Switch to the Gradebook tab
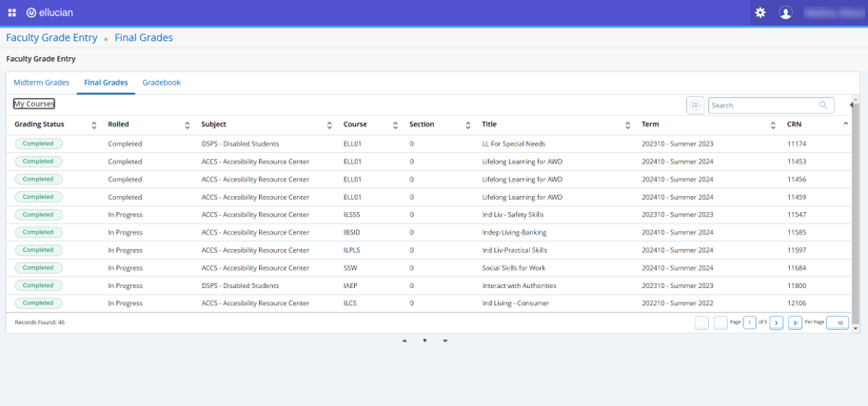The width and height of the screenshot is (868, 406). (x=161, y=83)
